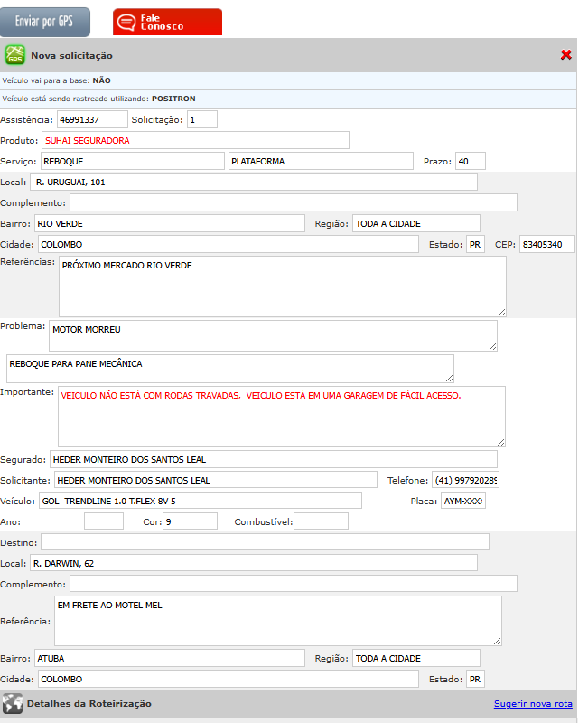
Task: Click the Fale Conosco chat button
Action: coord(167,22)
